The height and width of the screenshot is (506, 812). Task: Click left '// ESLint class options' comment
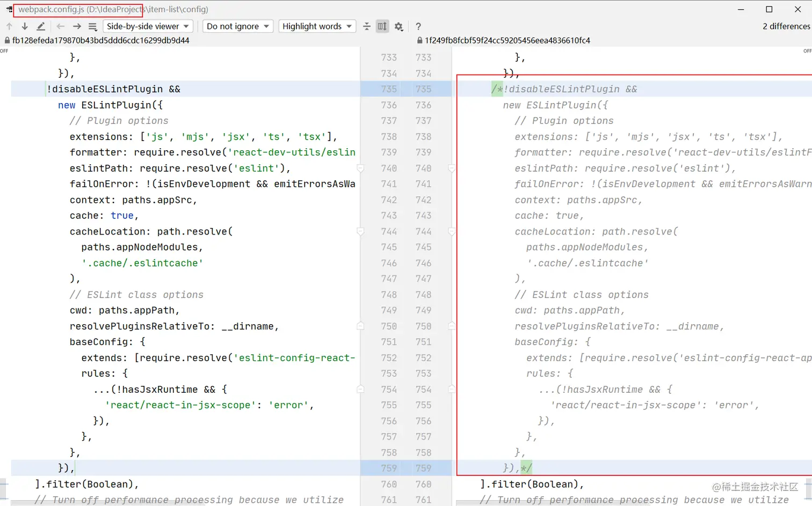(x=136, y=295)
